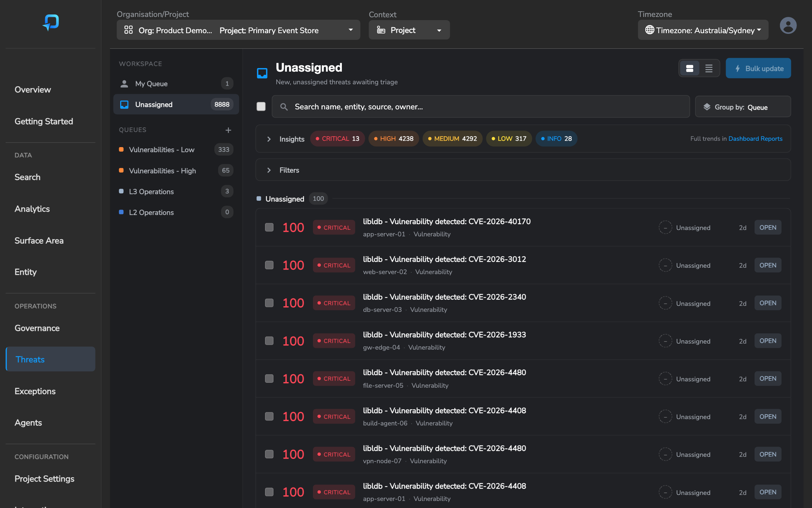Switch to card view layout icon
The height and width of the screenshot is (508, 812).
[690, 68]
